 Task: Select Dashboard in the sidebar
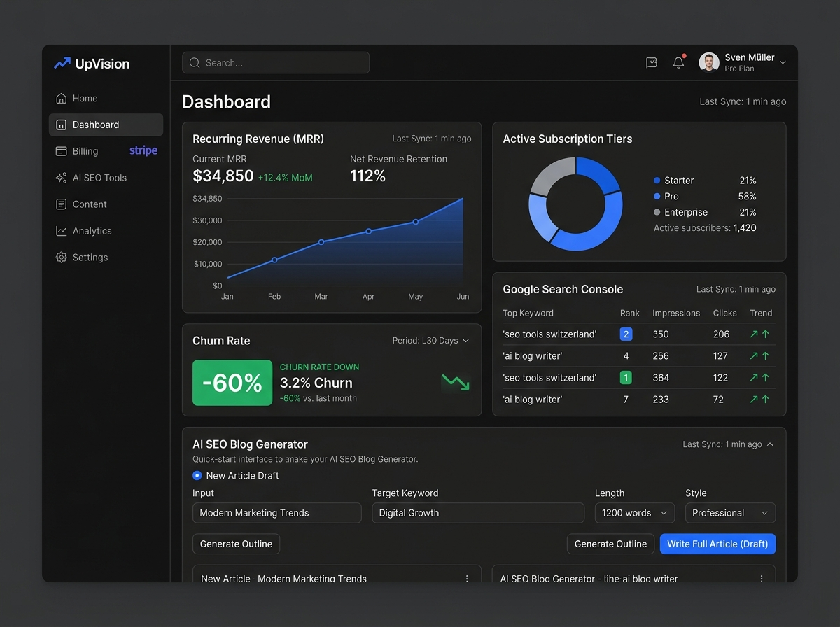[106, 125]
